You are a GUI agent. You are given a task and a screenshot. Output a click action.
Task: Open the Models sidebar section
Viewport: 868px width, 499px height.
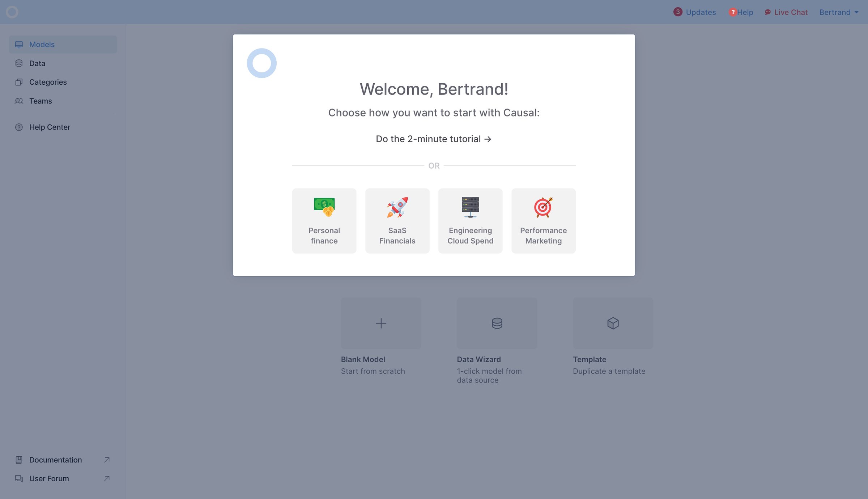(63, 45)
